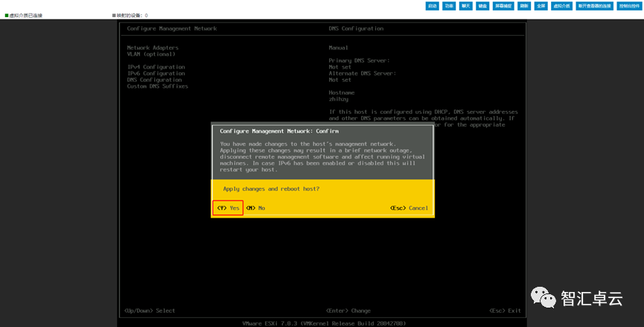The image size is (644, 327).
Task: Click the 虚拟介质已连接 status indicator
Action: (23, 16)
